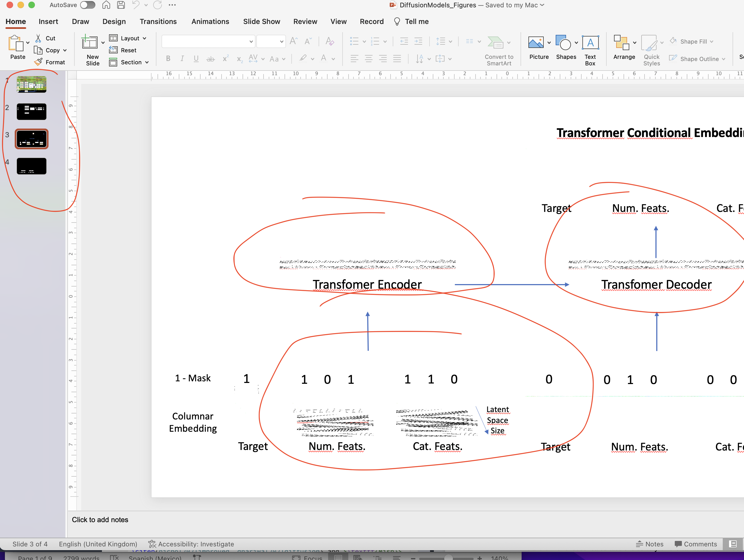Viewport: 744px width, 560px height.
Task: Click Accessibility: Investigate in status bar
Action: pyautogui.click(x=191, y=544)
